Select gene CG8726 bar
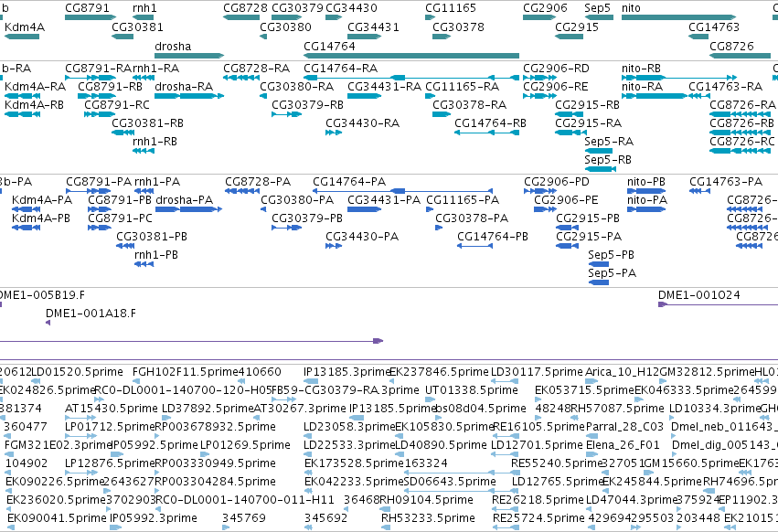Viewport: 778px width, 532px height. pos(740,56)
